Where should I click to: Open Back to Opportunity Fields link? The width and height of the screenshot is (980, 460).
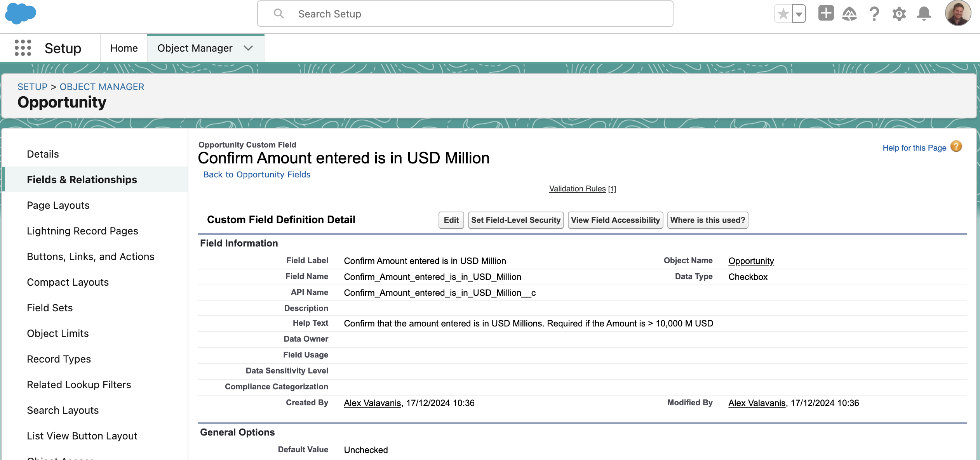(x=256, y=174)
